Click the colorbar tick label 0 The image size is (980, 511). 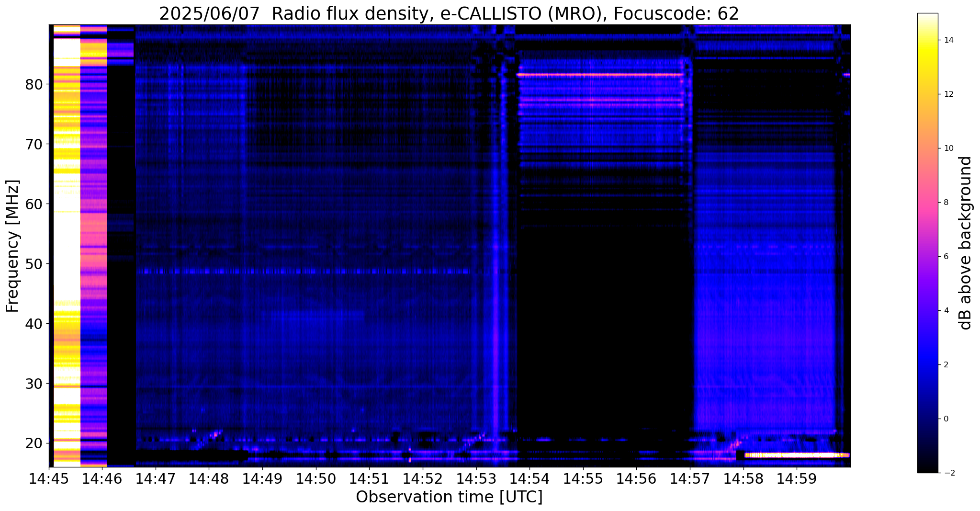(x=946, y=419)
